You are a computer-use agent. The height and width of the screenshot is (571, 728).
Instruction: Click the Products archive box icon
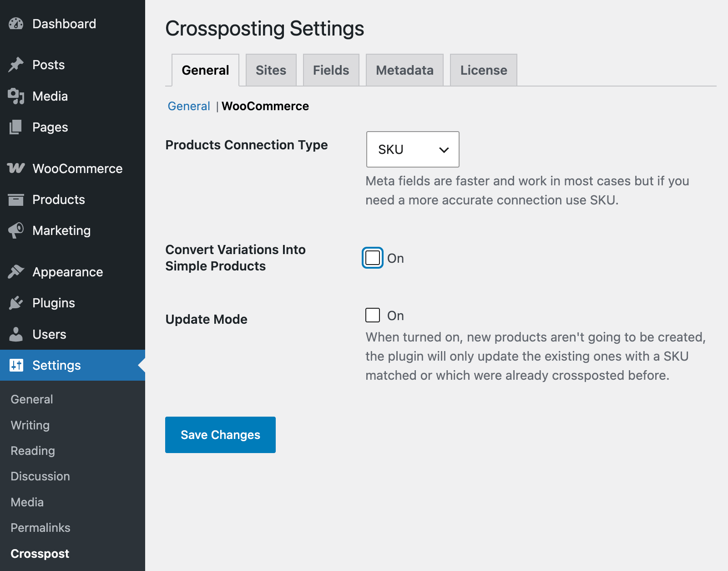[16, 199]
